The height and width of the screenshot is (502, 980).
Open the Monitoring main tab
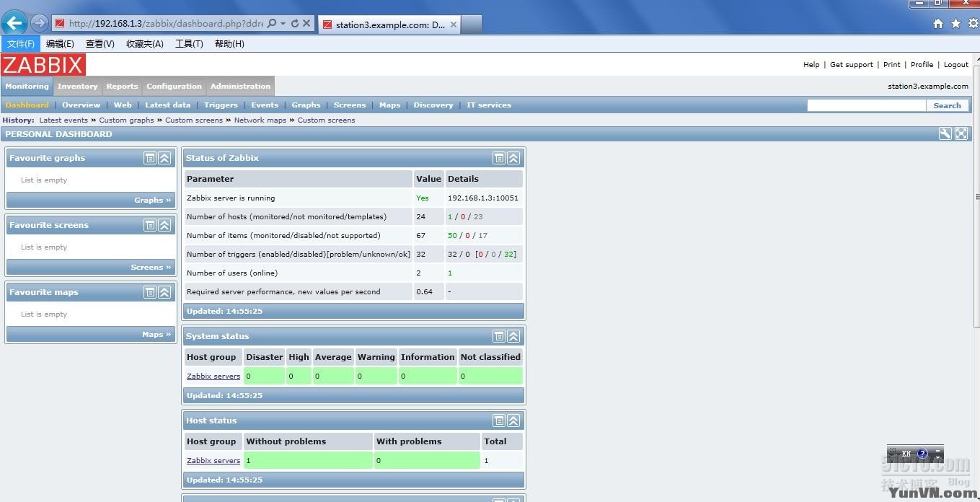pos(27,86)
